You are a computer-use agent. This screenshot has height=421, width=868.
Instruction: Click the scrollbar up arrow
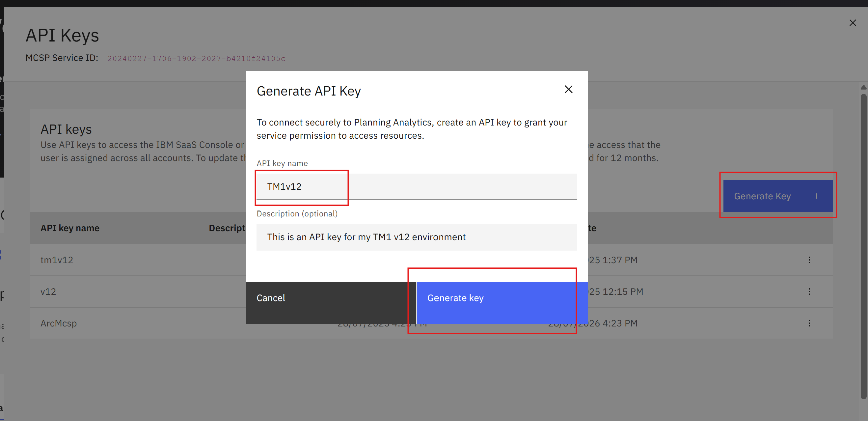pos(863,87)
